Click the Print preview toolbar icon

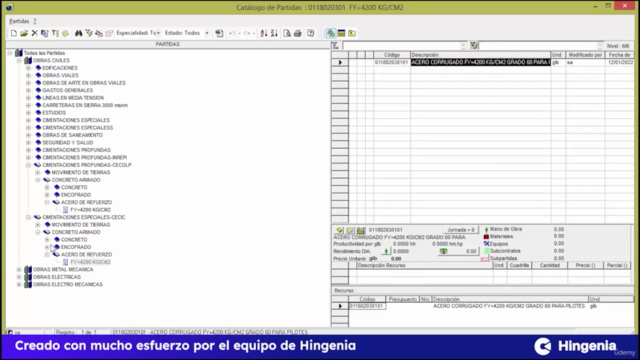pyautogui.click(x=287, y=33)
